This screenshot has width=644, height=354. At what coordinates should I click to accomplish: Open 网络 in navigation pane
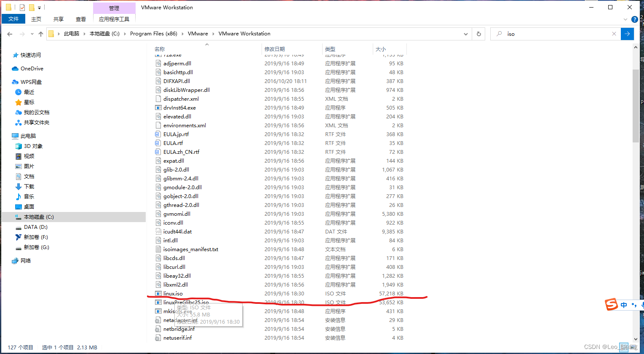point(26,261)
